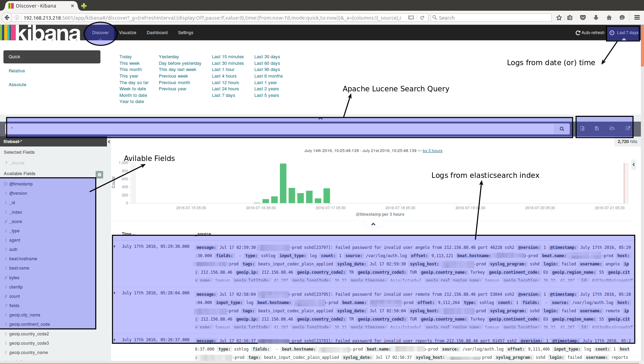Click the New Search icon
This screenshot has width=644, height=364.
[x=582, y=128]
